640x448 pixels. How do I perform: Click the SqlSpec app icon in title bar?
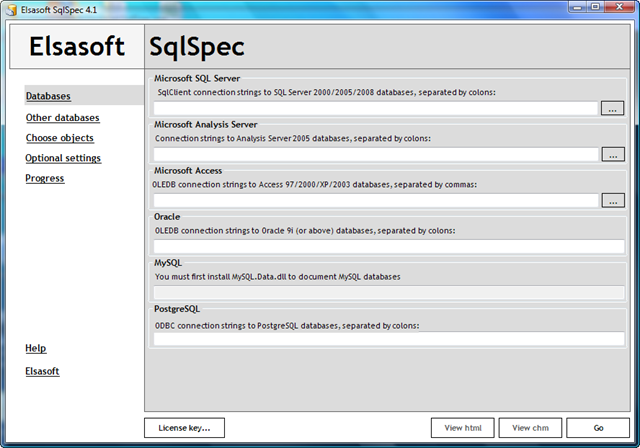[x=11, y=10]
